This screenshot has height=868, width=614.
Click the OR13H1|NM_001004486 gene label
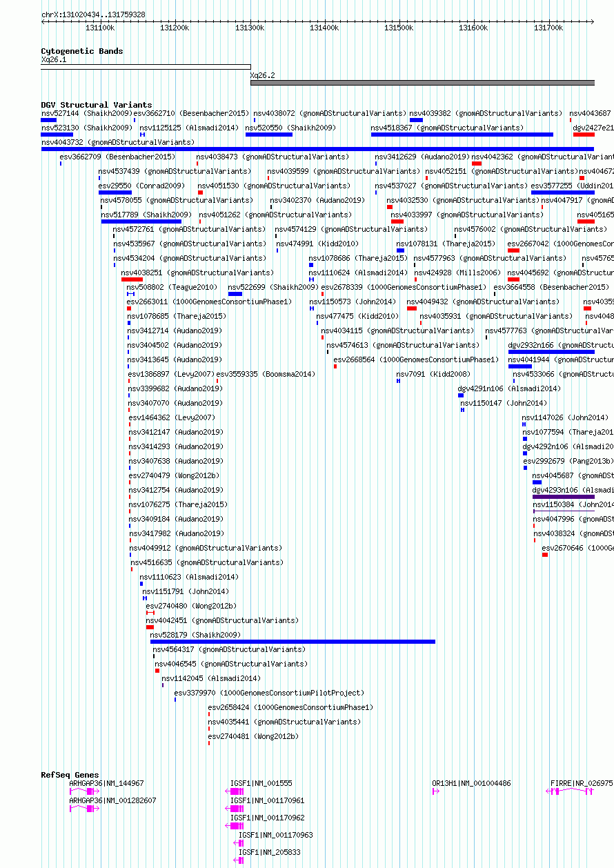point(471,783)
